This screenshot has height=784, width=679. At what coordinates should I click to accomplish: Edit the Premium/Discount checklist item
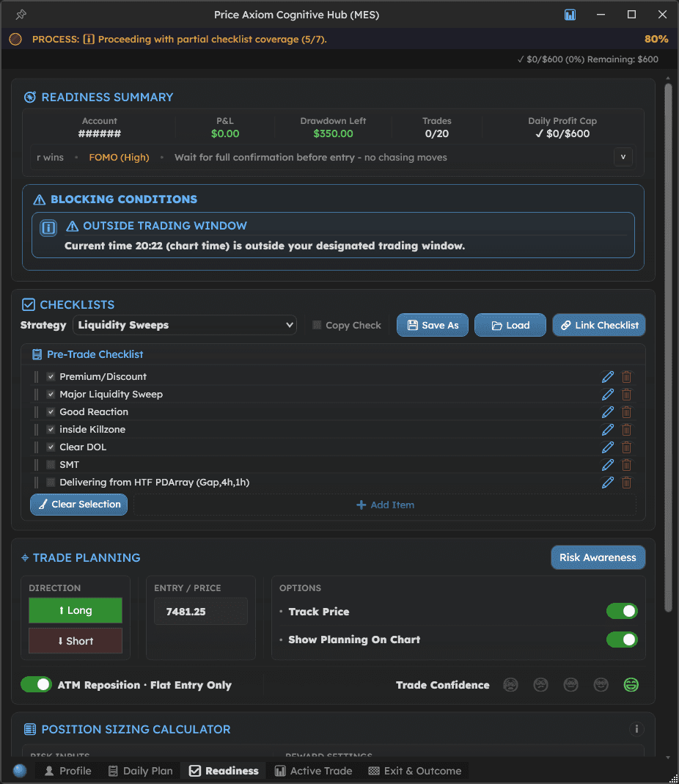coord(607,376)
